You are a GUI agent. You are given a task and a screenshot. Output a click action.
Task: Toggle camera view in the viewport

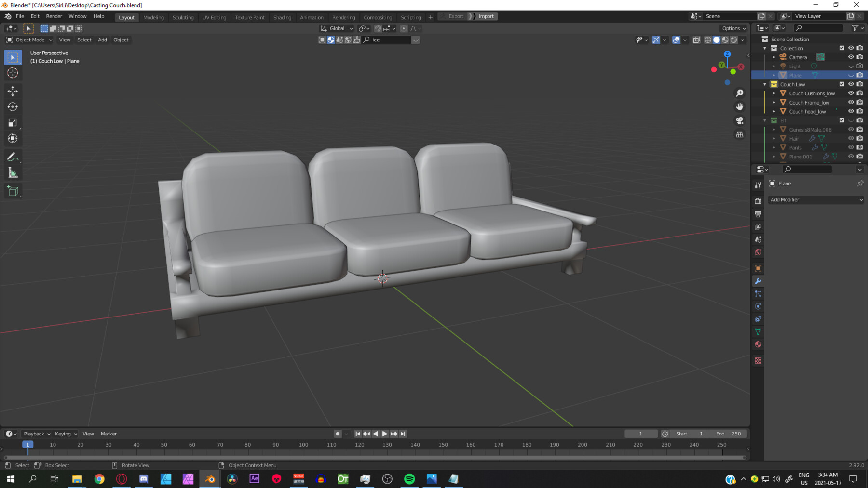pos(739,120)
